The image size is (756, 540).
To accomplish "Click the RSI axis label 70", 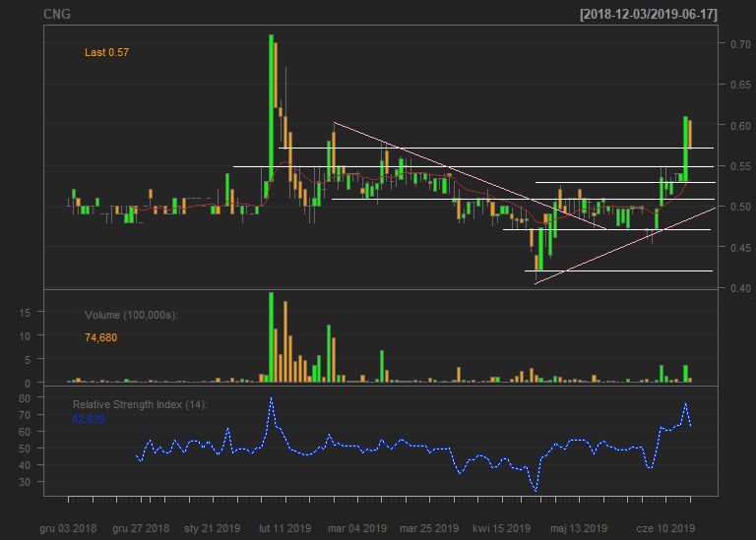I will [25, 415].
